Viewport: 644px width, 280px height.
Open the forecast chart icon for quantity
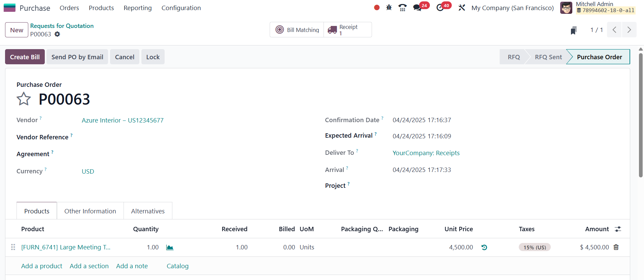tap(170, 248)
